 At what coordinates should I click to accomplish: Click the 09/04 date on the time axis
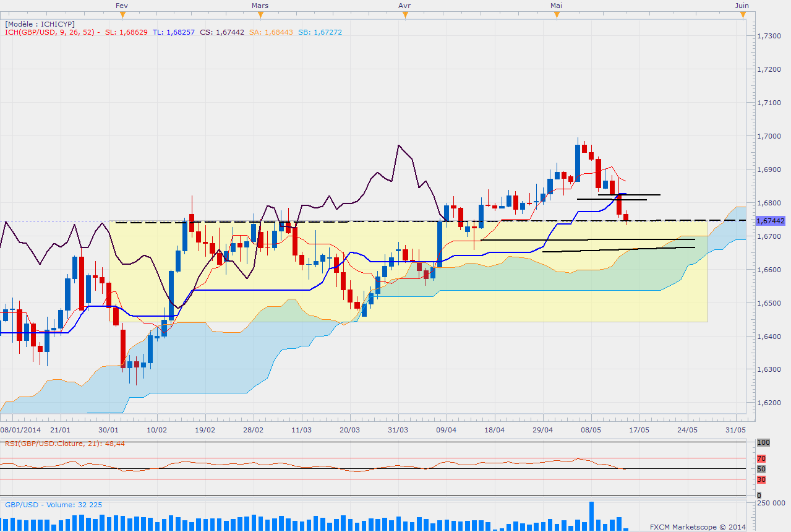447,429
